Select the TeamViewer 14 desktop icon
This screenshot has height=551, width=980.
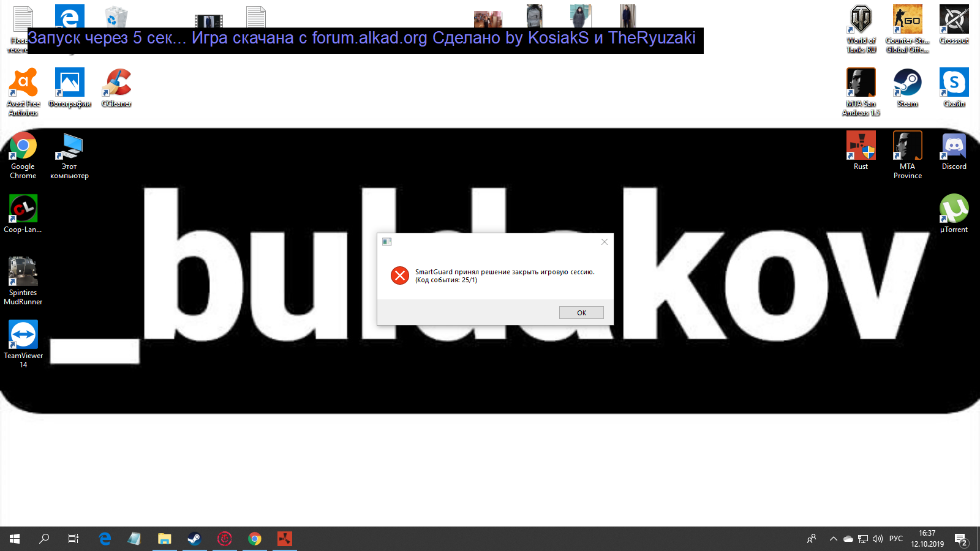pyautogui.click(x=23, y=335)
